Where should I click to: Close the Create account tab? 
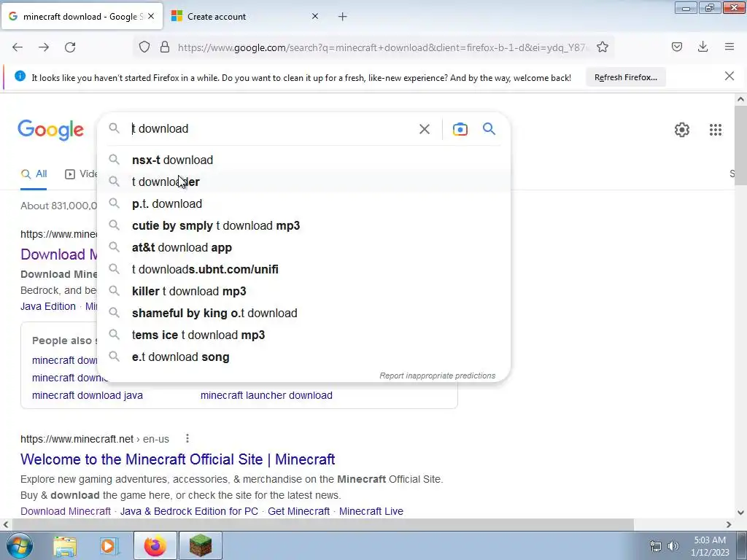(315, 16)
